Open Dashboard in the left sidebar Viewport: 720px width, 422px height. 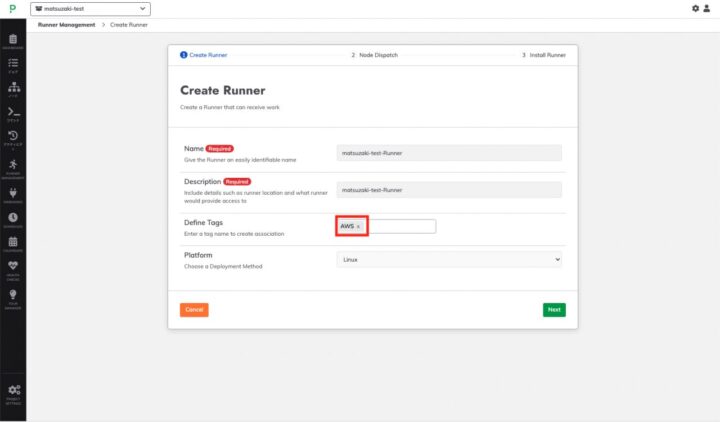coord(13,38)
